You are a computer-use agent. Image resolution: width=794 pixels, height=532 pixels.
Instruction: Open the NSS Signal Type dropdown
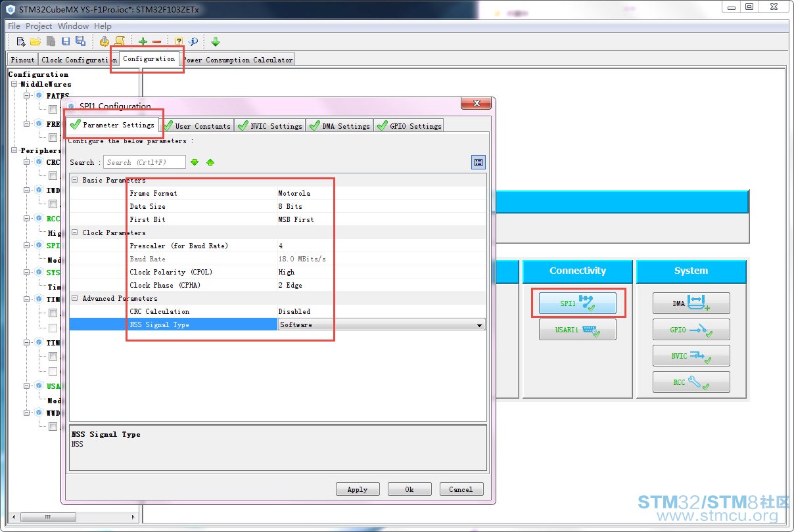479,325
